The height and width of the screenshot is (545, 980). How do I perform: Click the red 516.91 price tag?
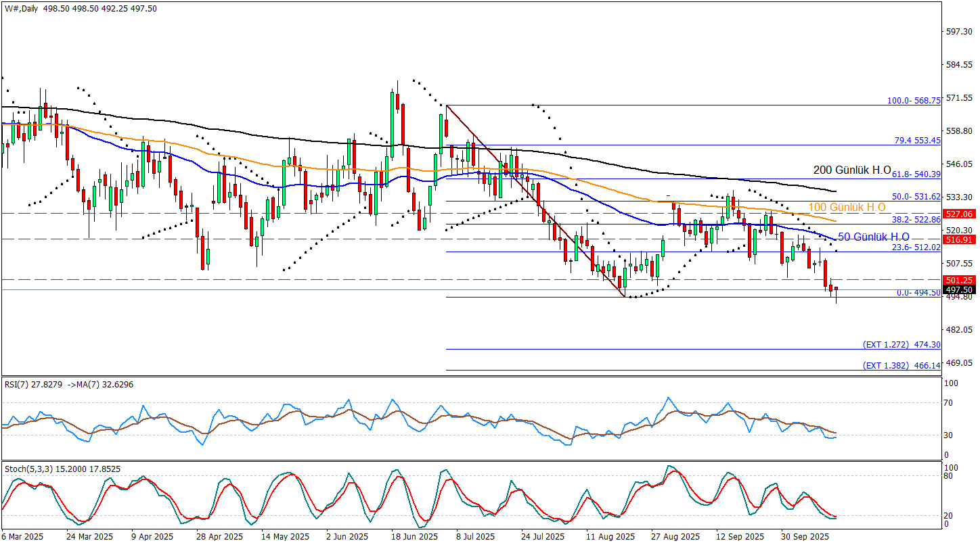tap(960, 239)
